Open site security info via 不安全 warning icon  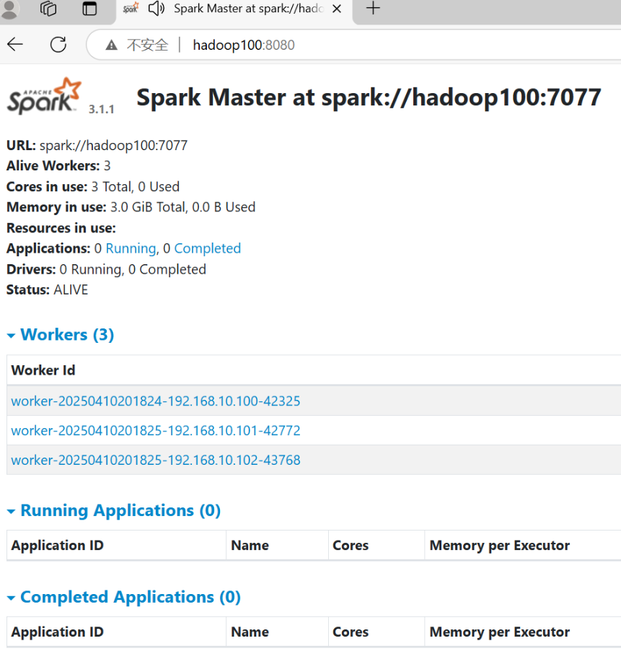point(111,44)
